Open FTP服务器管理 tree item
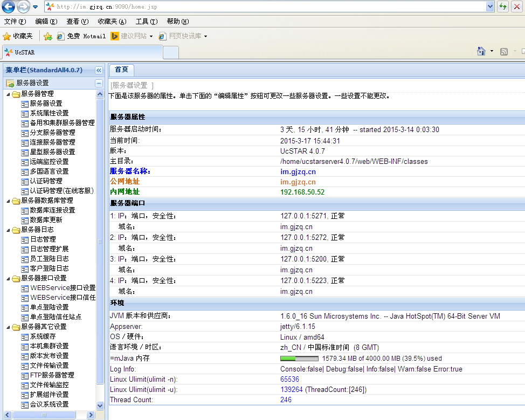The image size is (525, 420). point(52,375)
